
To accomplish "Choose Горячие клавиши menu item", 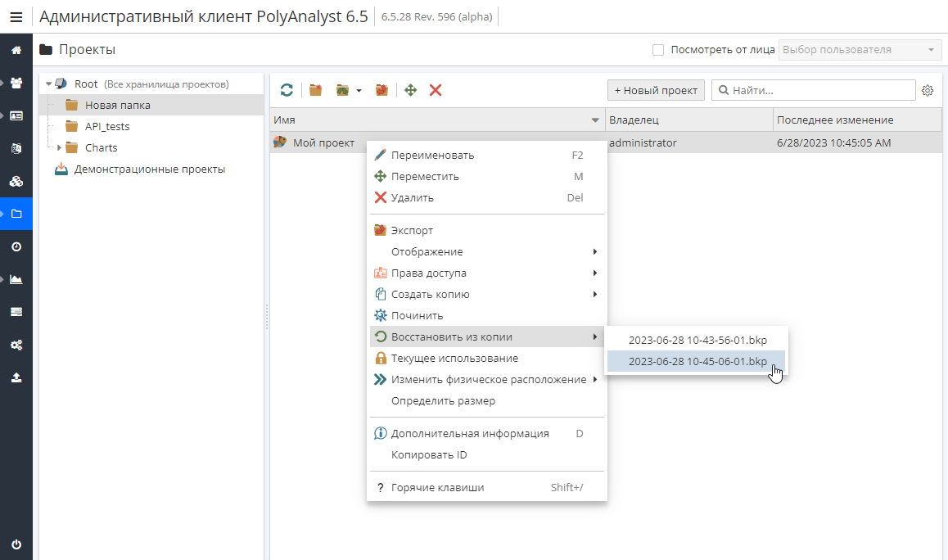I will [x=487, y=487].
